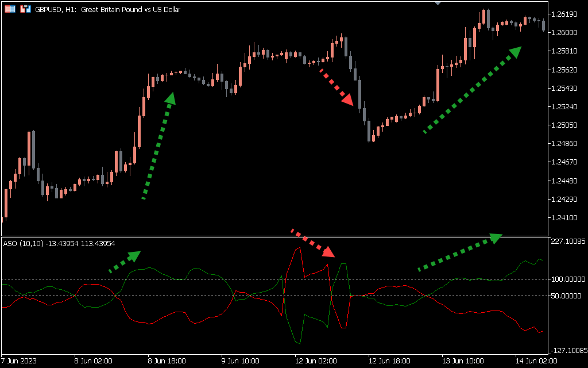Click the 12 Jun 02:00 time label

[315, 361]
